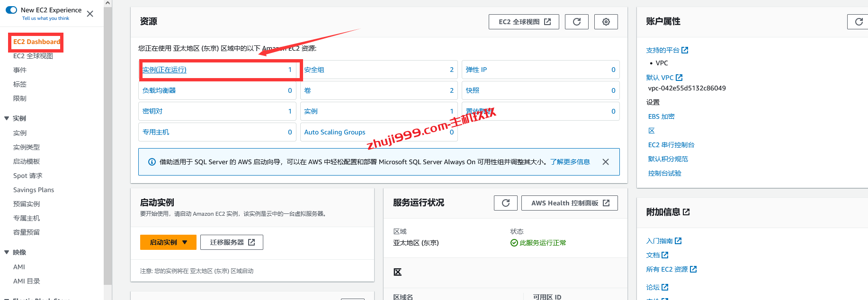Open 论坛 link
This screenshot has height=300, width=868.
657,287
